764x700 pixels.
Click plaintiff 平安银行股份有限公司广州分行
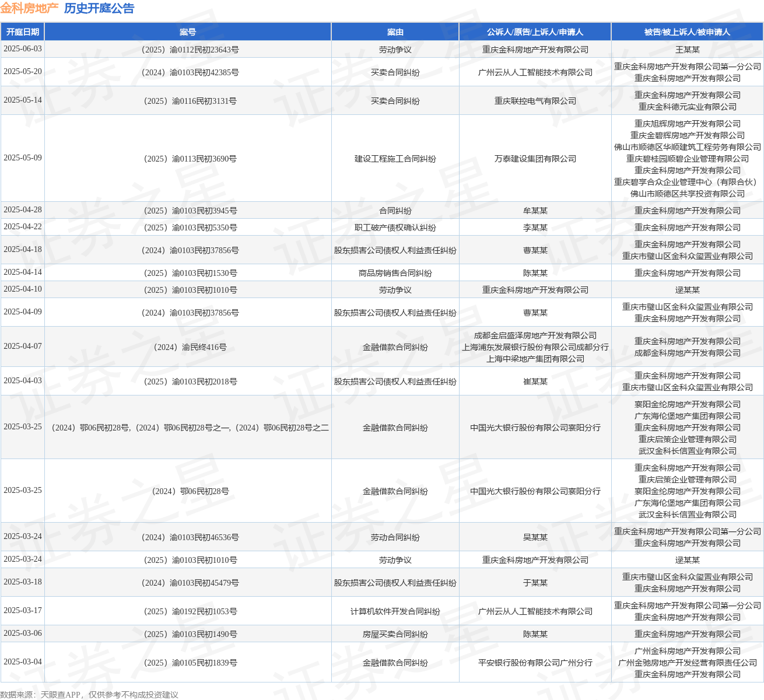click(535, 663)
